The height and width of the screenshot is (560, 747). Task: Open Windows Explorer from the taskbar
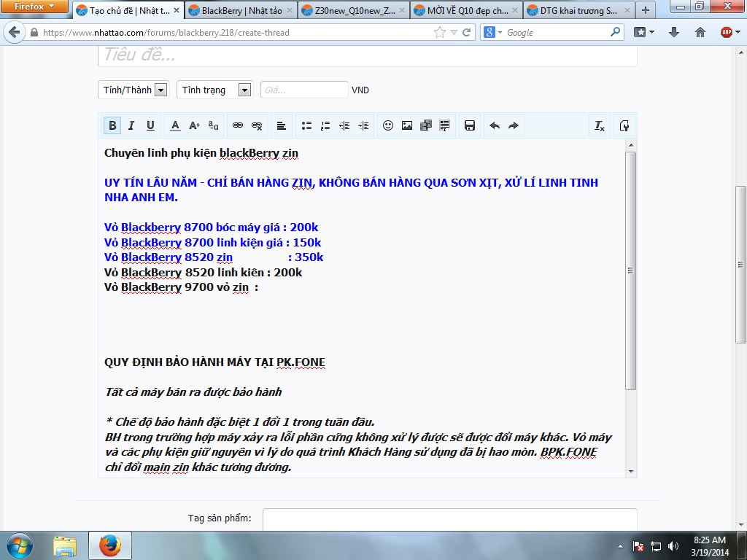pos(65,545)
